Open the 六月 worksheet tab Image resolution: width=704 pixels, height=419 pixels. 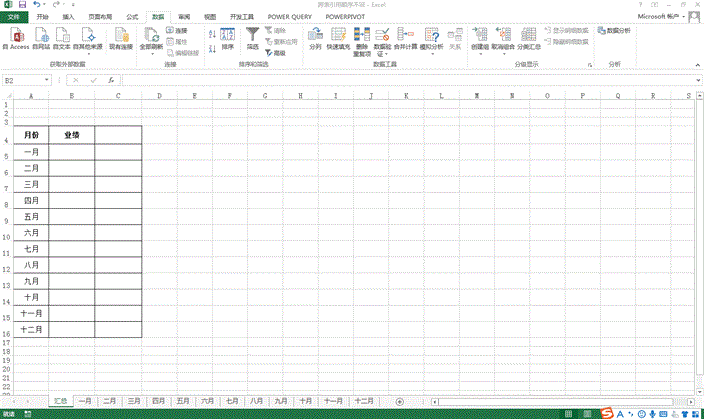pyautogui.click(x=207, y=401)
